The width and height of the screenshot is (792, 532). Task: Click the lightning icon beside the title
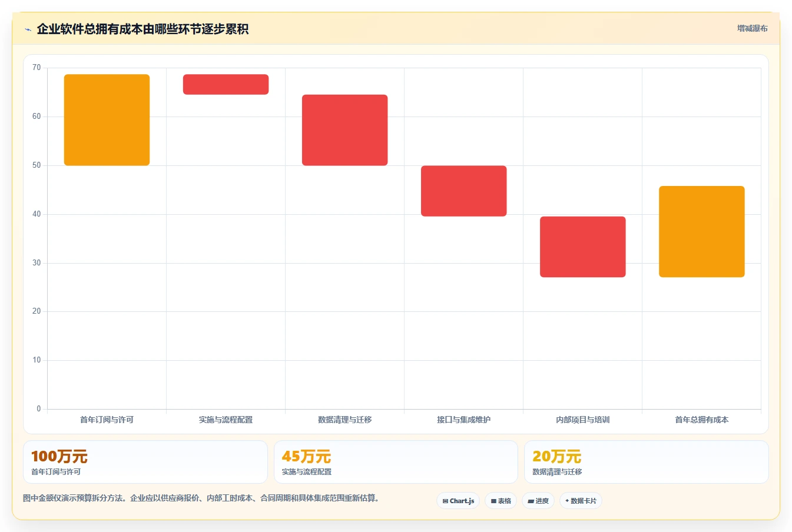[x=28, y=29]
